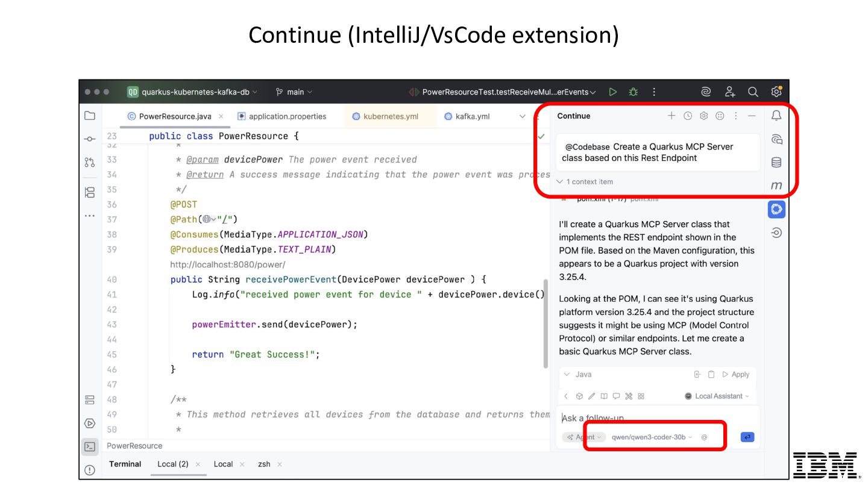Open Code With Me add-user icon
868x488 pixels.
coord(730,92)
